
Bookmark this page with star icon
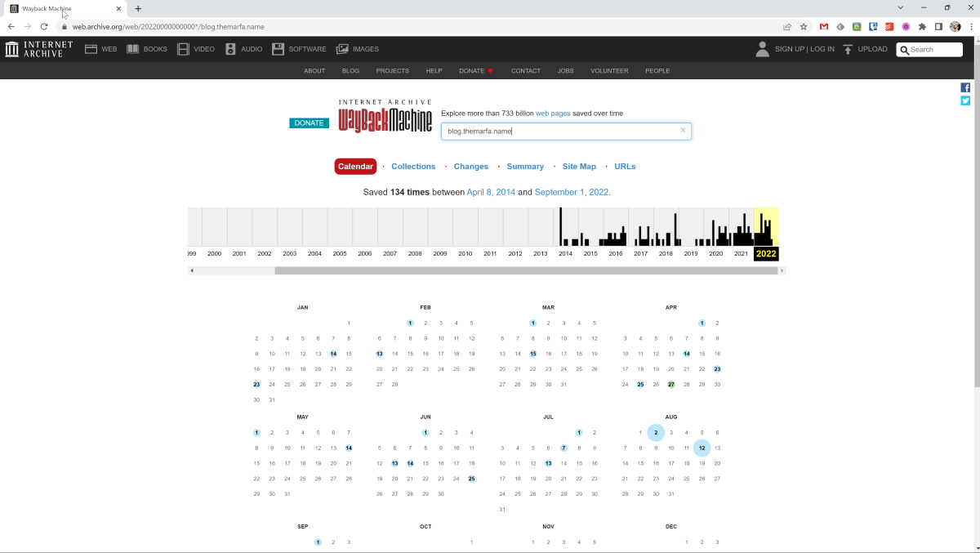tap(804, 26)
